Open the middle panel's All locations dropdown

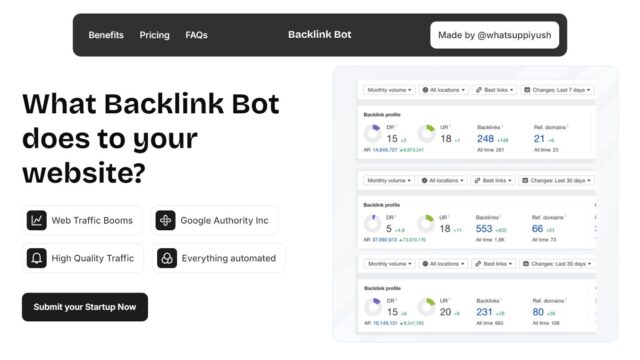pos(442,180)
